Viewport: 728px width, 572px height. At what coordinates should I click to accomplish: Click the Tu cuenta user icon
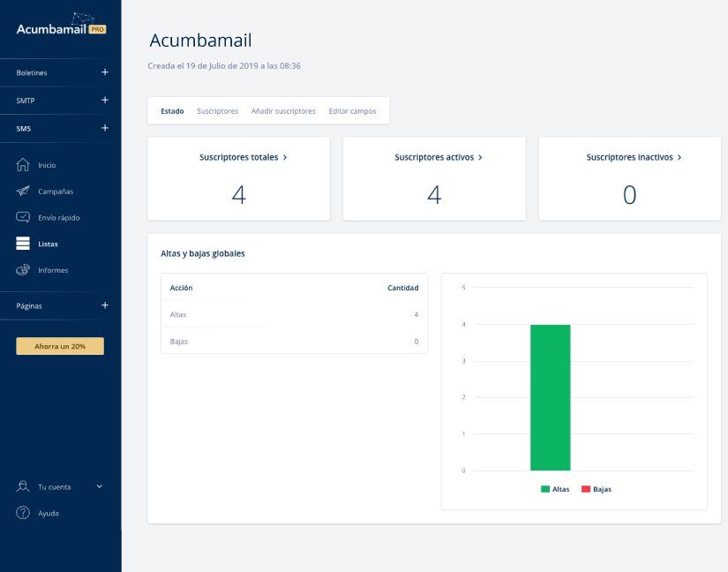[x=23, y=486]
